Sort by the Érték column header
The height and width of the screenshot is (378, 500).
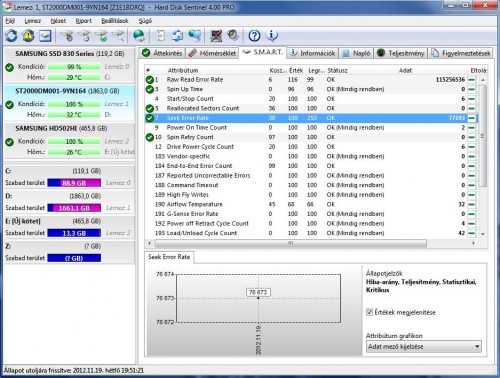(296, 70)
